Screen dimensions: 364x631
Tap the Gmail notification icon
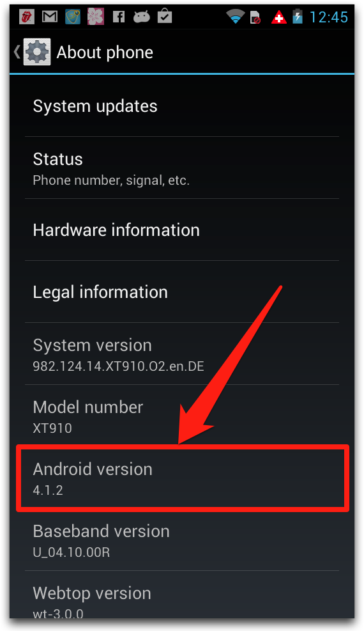point(50,17)
